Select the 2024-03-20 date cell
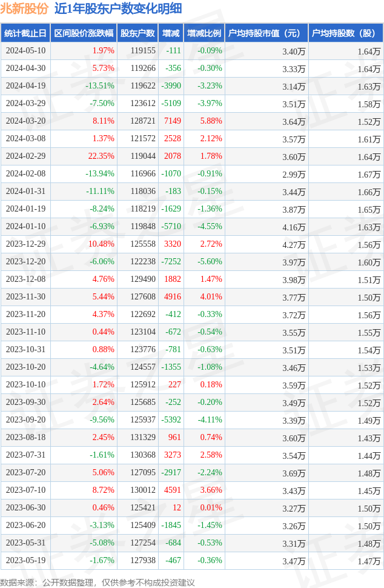The height and width of the screenshot is (588, 384). [x=25, y=121]
